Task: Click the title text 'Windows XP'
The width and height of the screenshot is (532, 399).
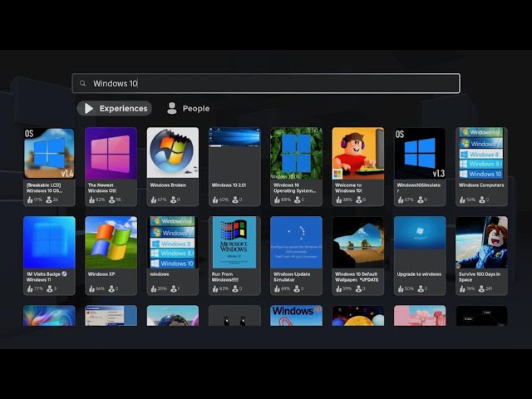Action: tap(101, 274)
